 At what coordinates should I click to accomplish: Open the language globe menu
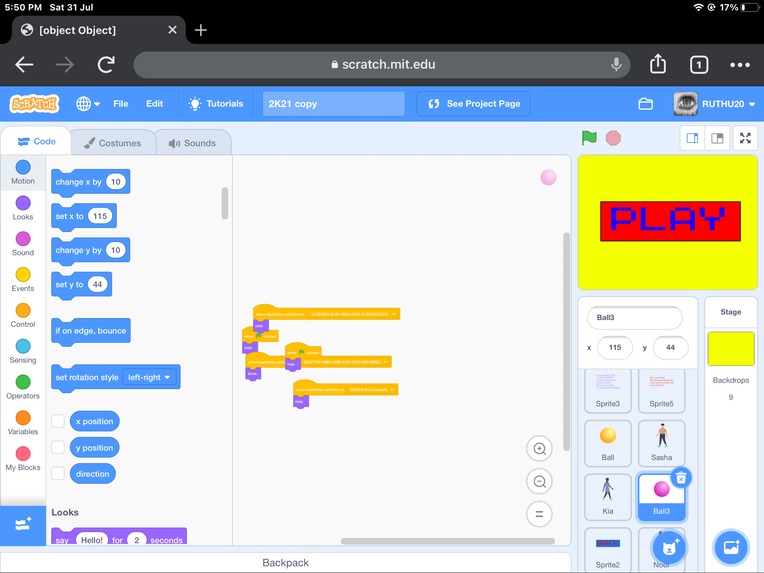[x=88, y=104]
